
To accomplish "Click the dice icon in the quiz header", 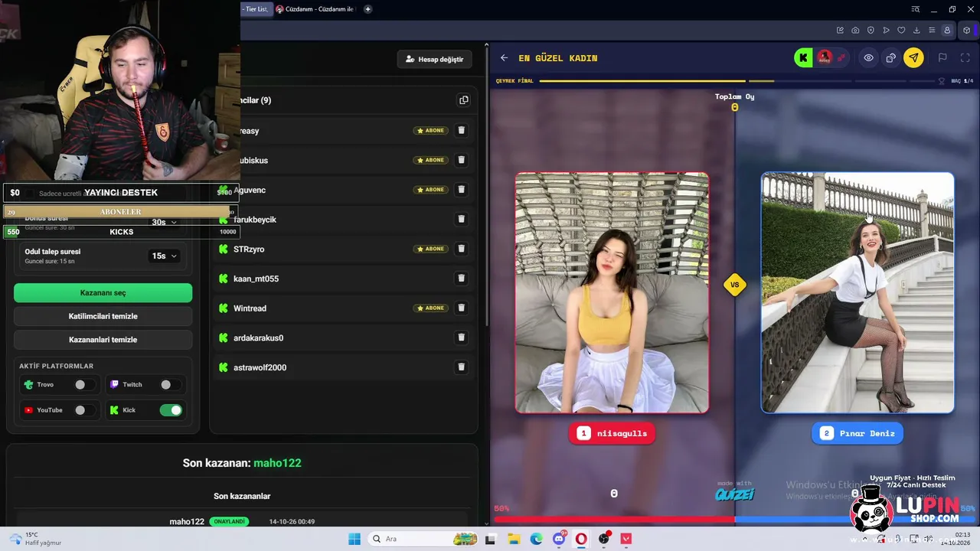I will [891, 58].
